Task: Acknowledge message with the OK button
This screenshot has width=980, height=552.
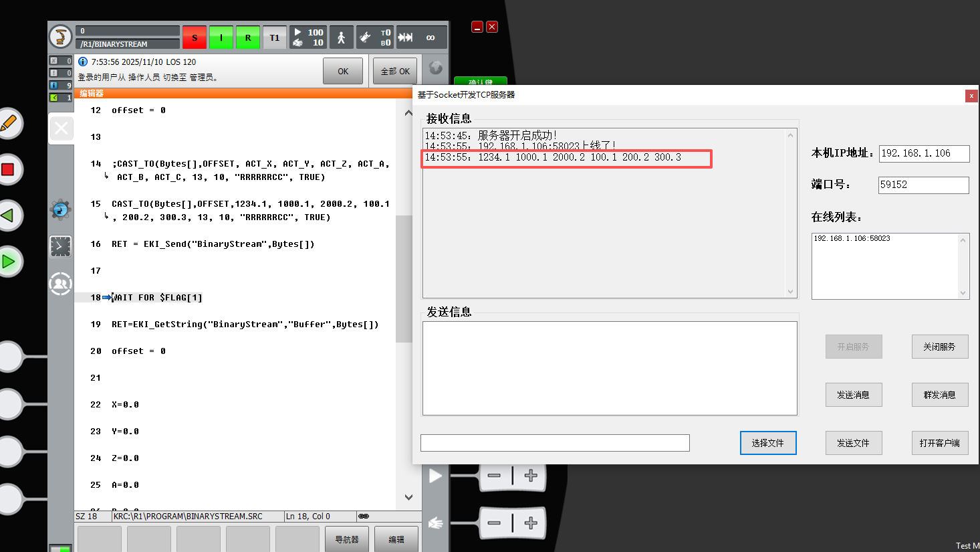Action: pyautogui.click(x=343, y=71)
